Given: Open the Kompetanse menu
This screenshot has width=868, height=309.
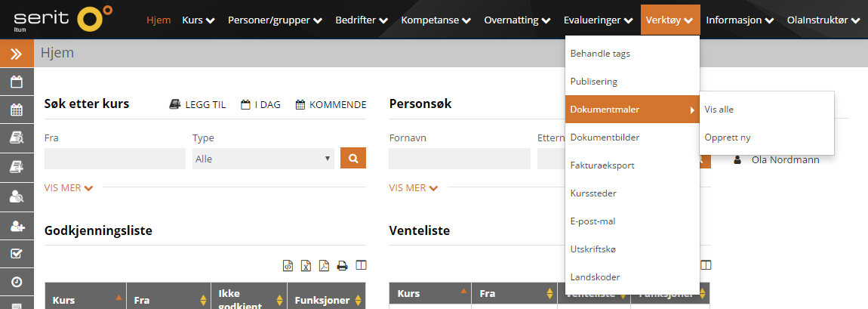Looking at the screenshot, I should [436, 20].
